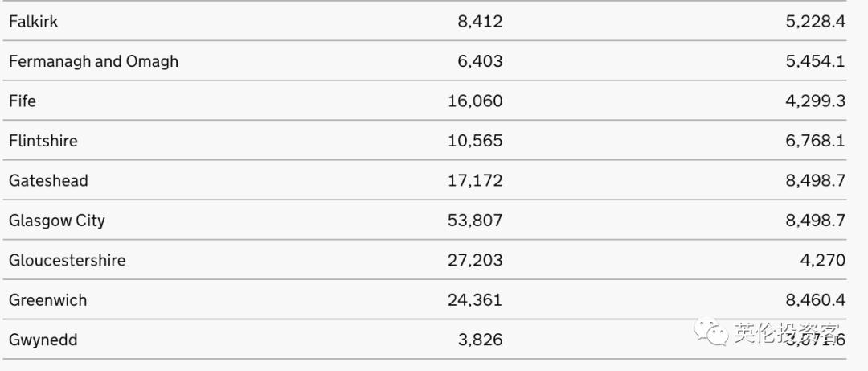Click the 6,768.1 Flintshire rate

[x=815, y=141]
